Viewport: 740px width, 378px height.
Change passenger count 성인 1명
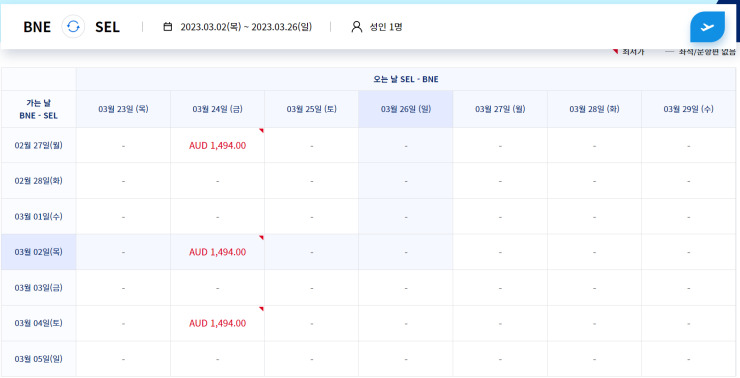pos(386,27)
